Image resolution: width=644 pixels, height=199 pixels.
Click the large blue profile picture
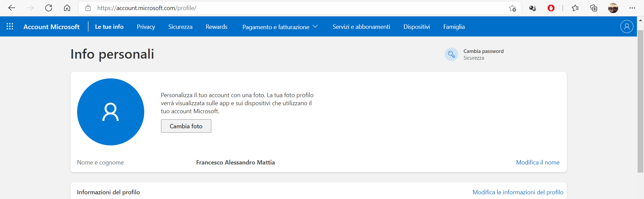click(x=111, y=112)
